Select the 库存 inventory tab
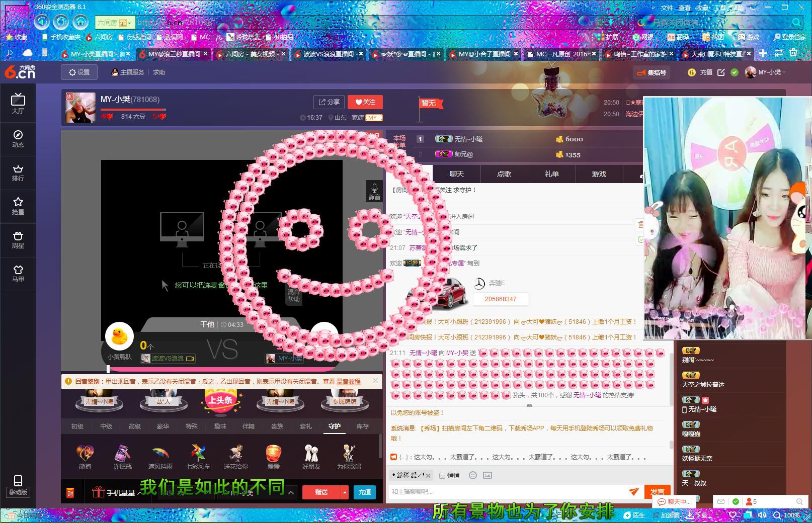 pyautogui.click(x=363, y=426)
